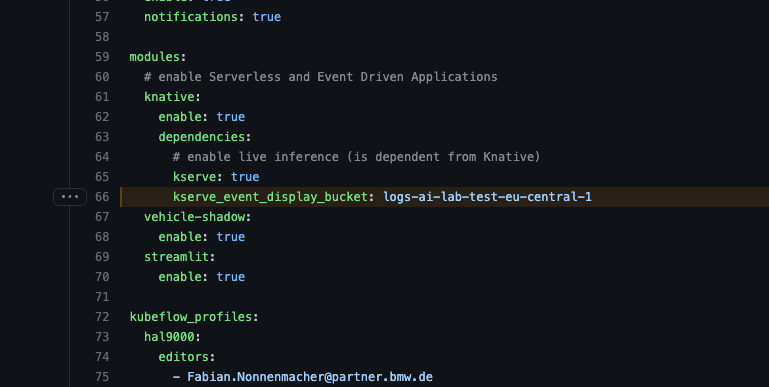Click the live inference comment line
The image size is (769, 387).
coord(357,157)
